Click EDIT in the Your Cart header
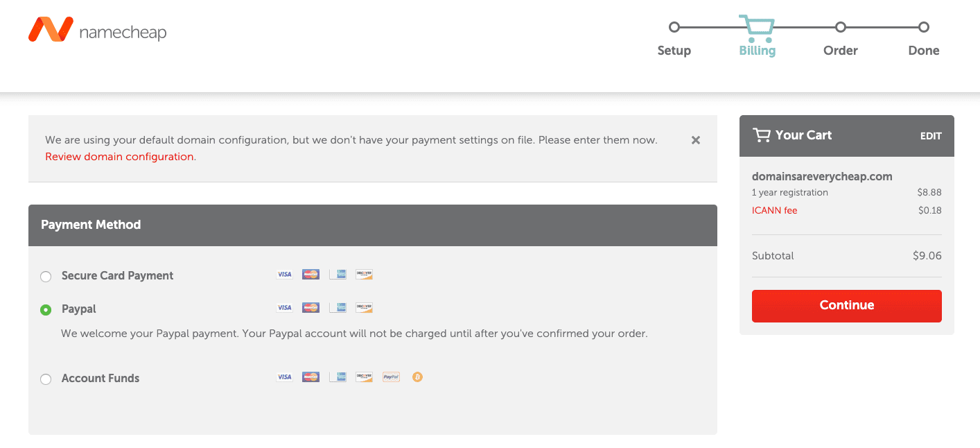 point(930,136)
